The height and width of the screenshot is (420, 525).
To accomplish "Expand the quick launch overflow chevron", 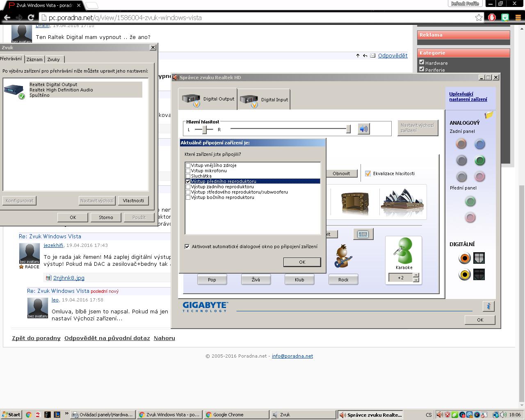I will coord(66,414).
